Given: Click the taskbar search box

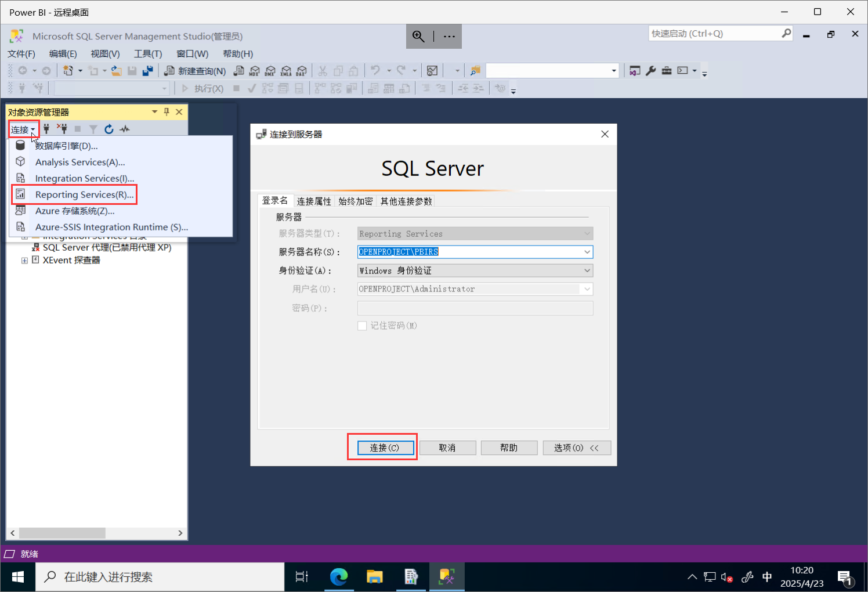Looking at the screenshot, I should 160,577.
